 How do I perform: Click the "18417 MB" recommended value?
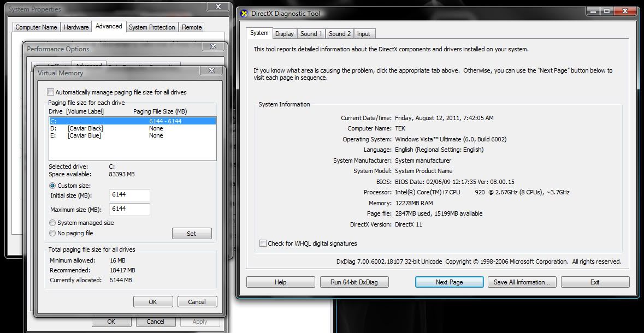coord(122,270)
